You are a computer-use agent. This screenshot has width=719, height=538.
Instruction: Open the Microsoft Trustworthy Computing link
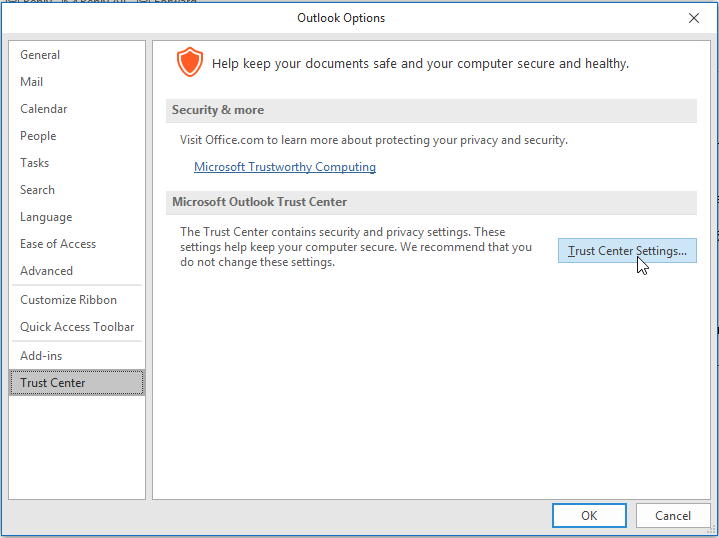[285, 167]
